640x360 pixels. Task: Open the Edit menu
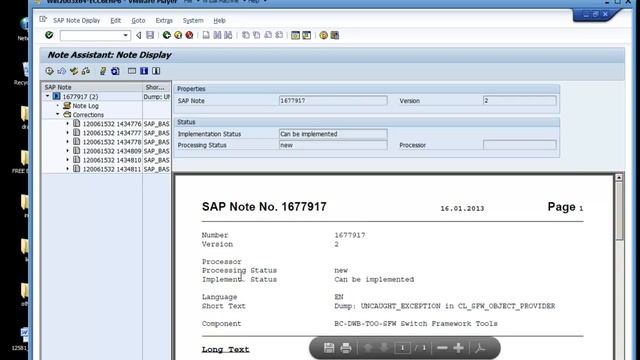(x=116, y=20)
